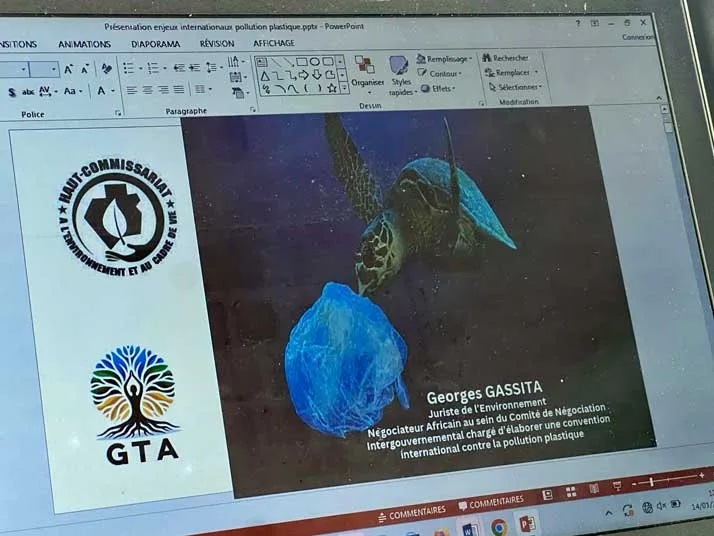This screenshot has height=536, width=714.
Task: Select triangle shape in gallery
Action: point(265,76)
